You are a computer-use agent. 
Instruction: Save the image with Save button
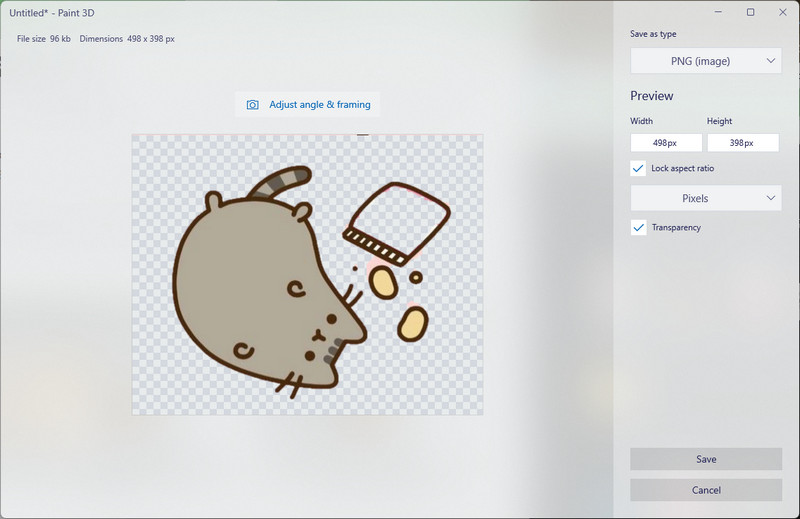click(x=706, y=459)
